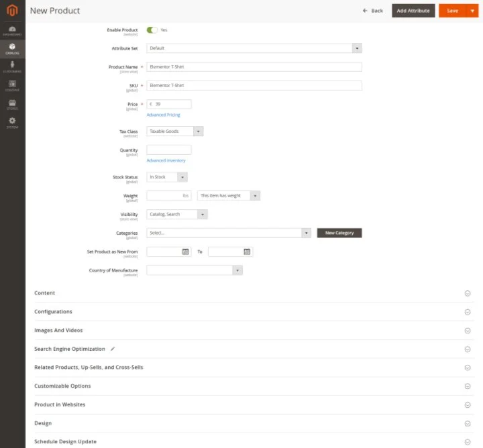Open the Categories select dropdown
Screen dimensions: 483x448
[229, 233]
